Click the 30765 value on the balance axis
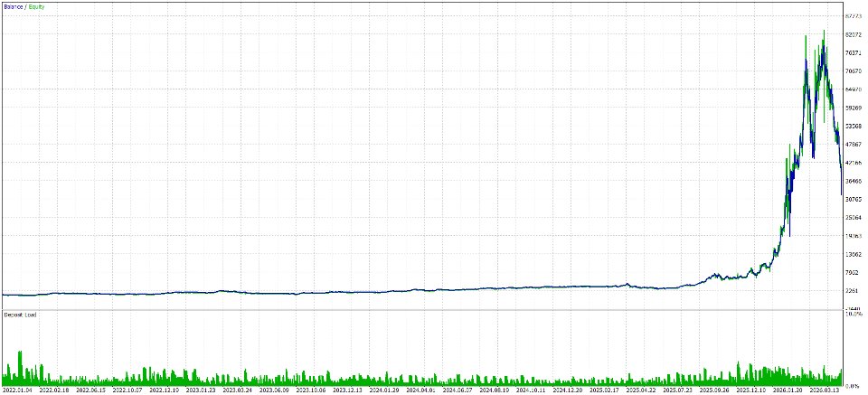 853,199
